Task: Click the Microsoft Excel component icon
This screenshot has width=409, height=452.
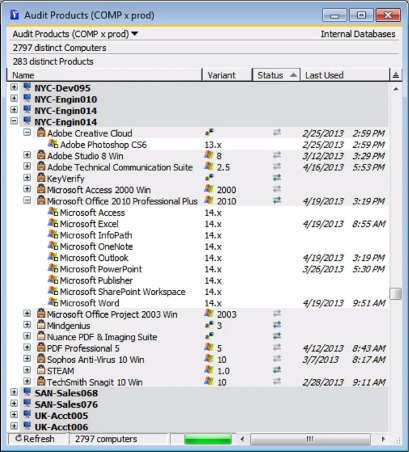Action: (53, 223)
